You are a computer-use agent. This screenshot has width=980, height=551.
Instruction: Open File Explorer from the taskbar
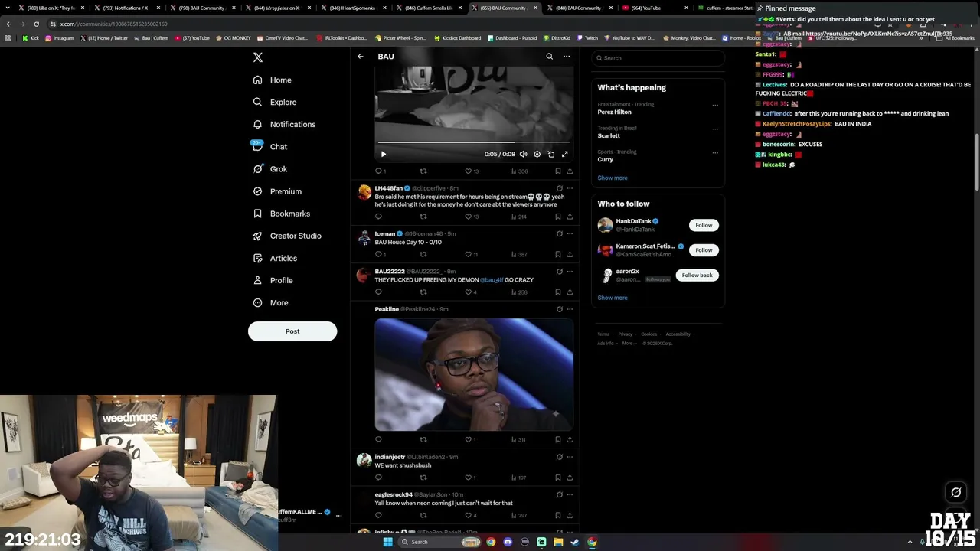[x=558, y=542]
